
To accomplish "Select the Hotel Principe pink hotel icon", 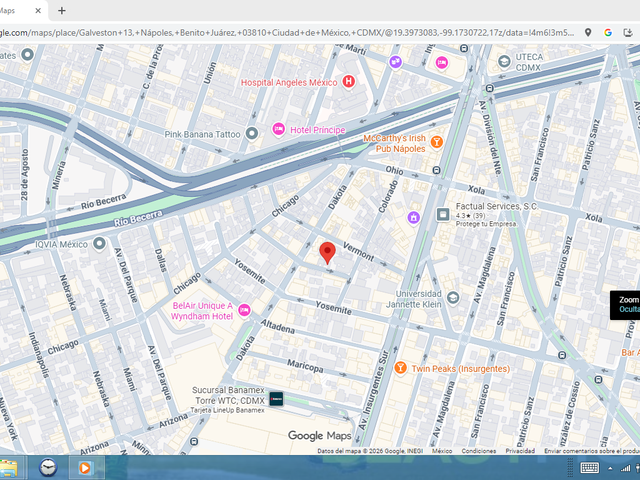I will (278, 130).
